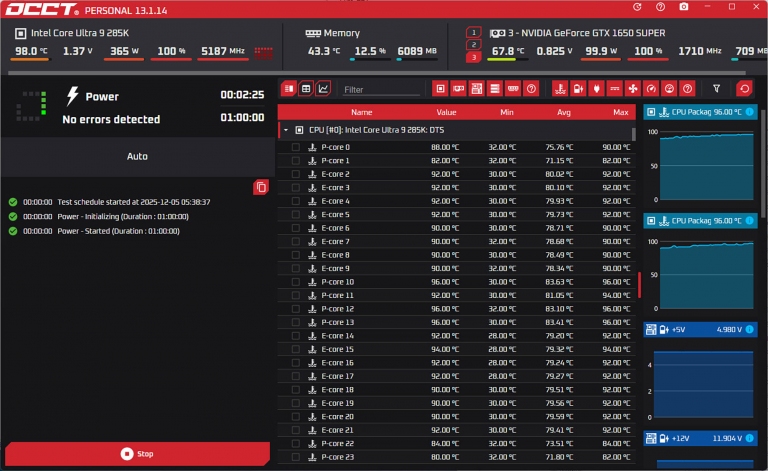Image resolution: width=768 pixels, height=471 pixels.
Task: Select GPU number 2 in selector
Action: pyautogui.click(x=473, y=45)
